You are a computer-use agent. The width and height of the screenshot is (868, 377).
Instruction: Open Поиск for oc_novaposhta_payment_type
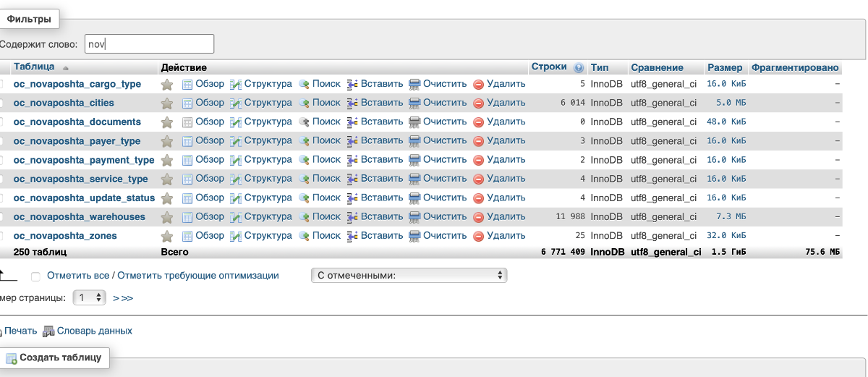pos(320,159)
